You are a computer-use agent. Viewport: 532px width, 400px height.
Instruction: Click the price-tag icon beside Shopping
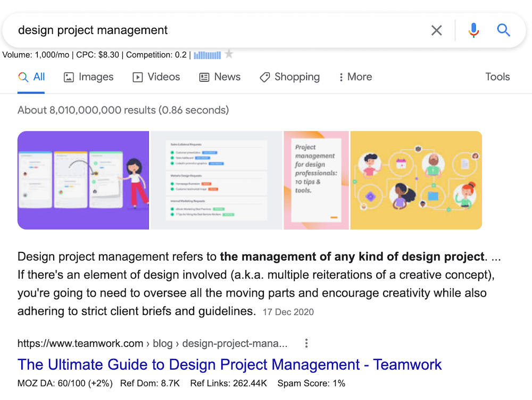point(264,77)
